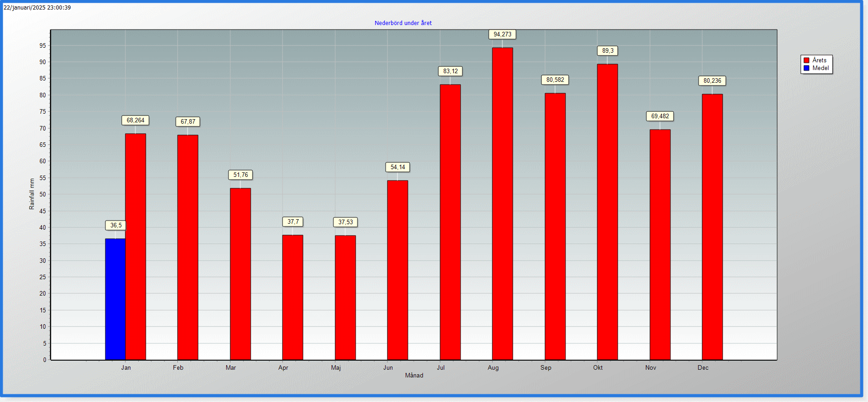Select the red April bar
The height and width of the screenshot is (402, 868).
(293, 297)
